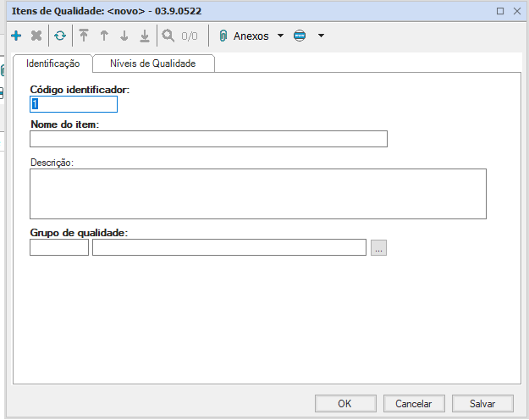Click the magnifying glass search icon
The width and height of the screenshot is (529, 420).
(168, 36)
